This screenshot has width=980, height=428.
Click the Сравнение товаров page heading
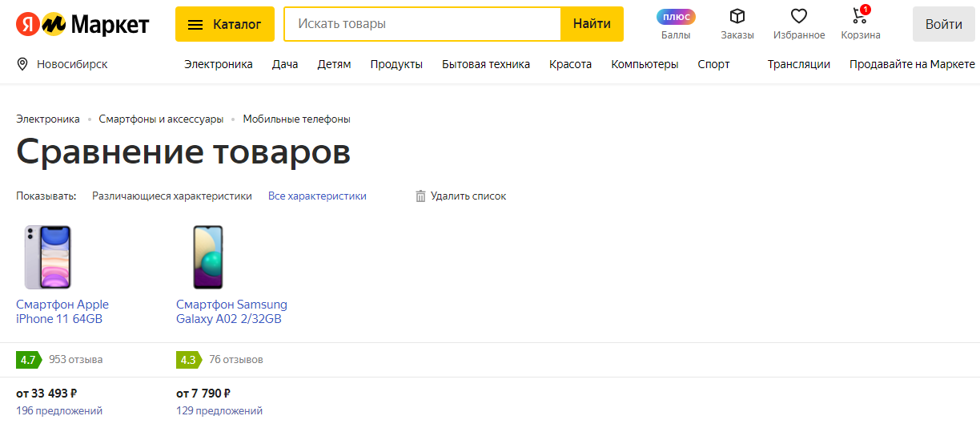[183, 151]
